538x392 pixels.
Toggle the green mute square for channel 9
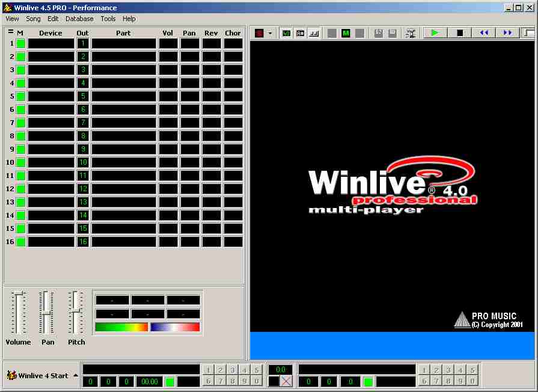(21, 149)
